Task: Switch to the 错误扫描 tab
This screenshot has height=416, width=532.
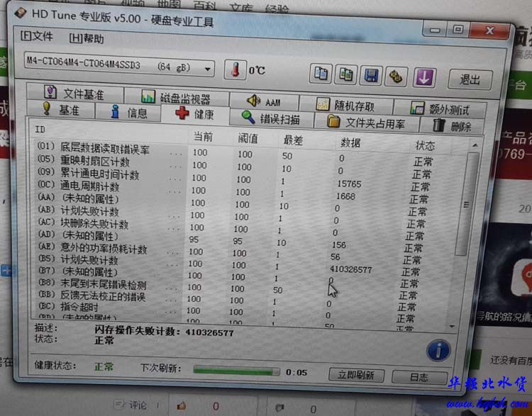Action: tap(272, 118)
